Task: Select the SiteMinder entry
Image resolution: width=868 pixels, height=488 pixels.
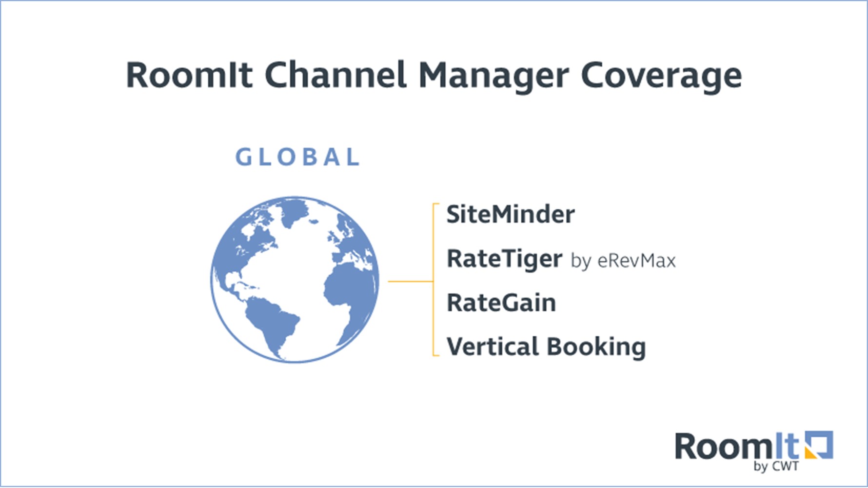Action: point(510,213)
